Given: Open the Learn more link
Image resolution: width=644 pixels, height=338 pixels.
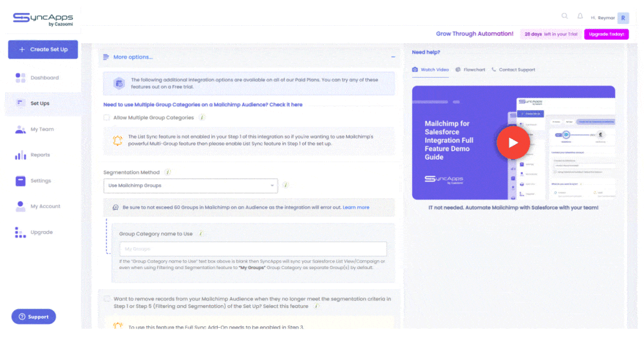Looking at the screenshot, I should coord(355,207).
